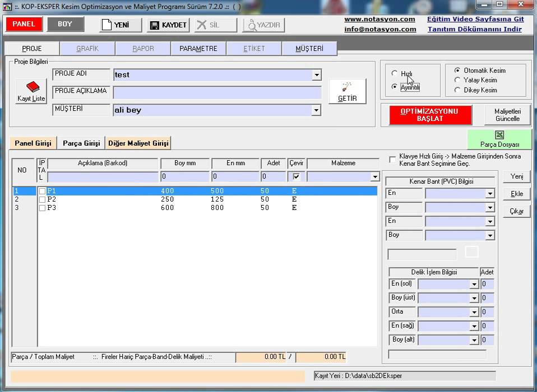Open first En edge band dropdown
This screenshot has height=392, width=537.
(490, 194)
